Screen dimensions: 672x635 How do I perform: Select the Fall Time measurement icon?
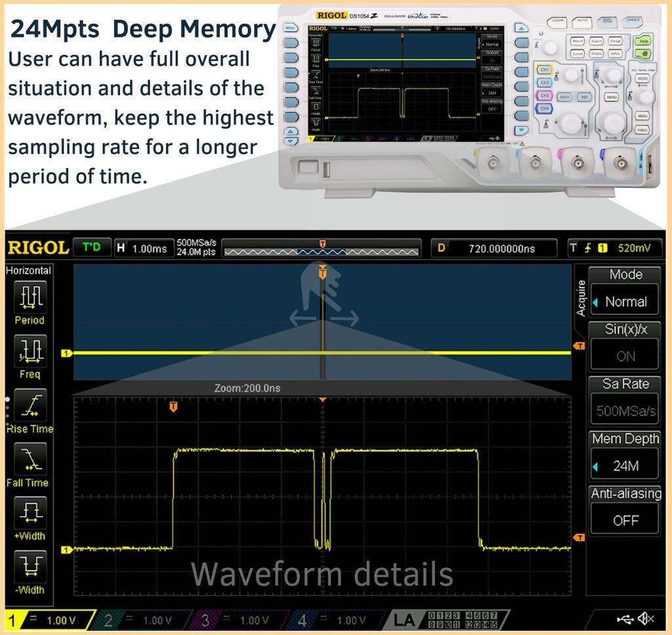point(30,459)
